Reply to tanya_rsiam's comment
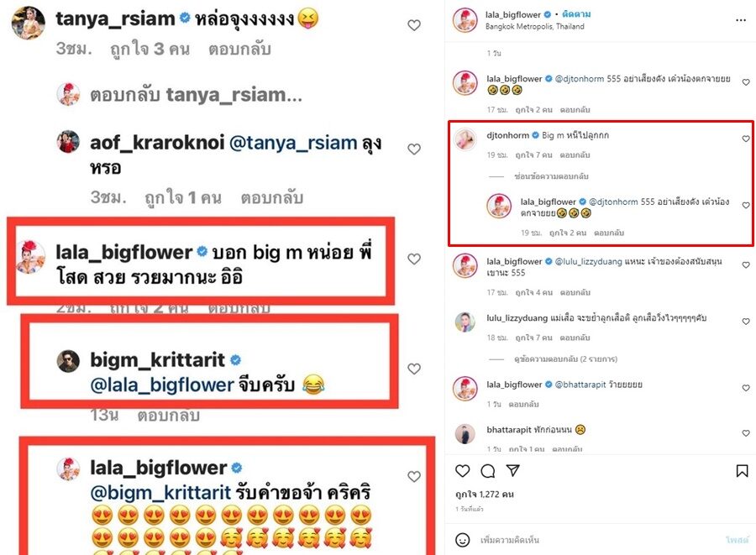The width and height of the screenshot is (756, 555). tap(239, 50)
